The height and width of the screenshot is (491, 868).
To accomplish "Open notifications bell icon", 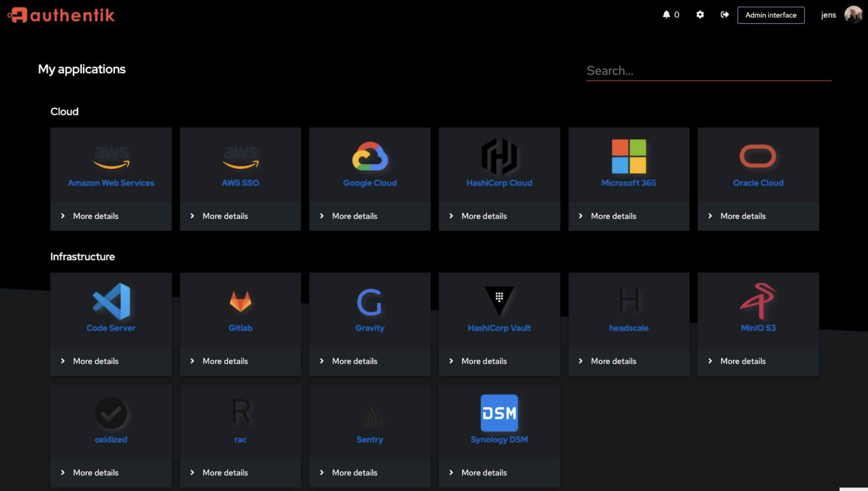I will 666,14.
